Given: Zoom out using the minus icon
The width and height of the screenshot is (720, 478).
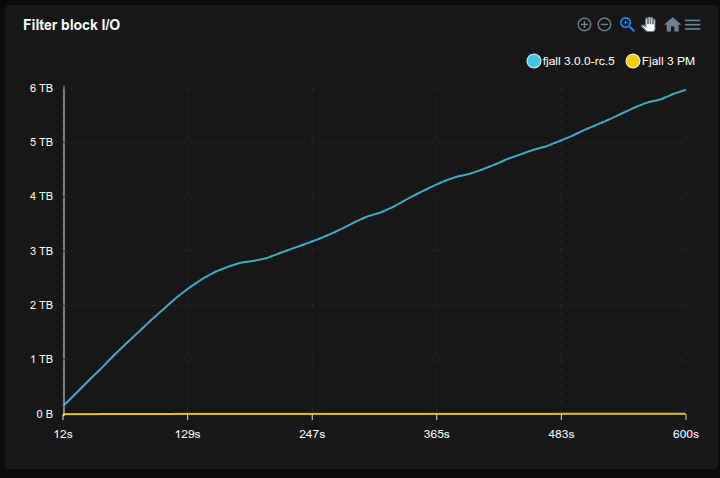Looking at the screenshot, I should click(x=604, y=24).
